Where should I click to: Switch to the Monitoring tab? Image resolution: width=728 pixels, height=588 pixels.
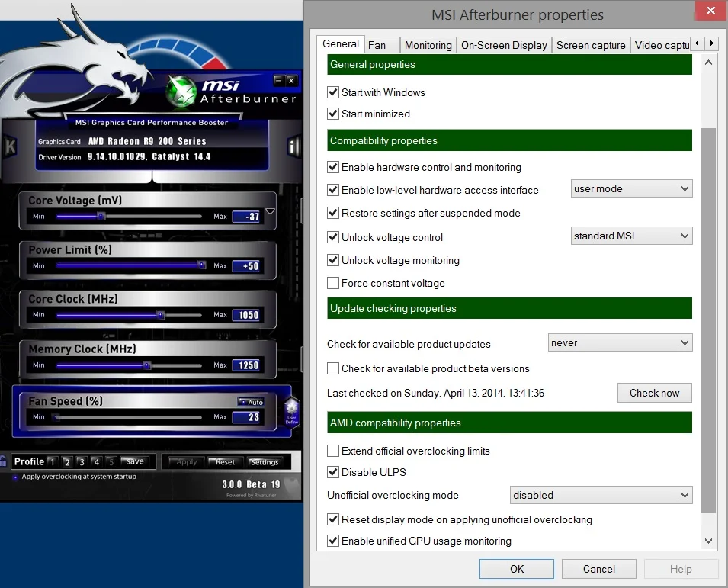click(x=428, y=45)
